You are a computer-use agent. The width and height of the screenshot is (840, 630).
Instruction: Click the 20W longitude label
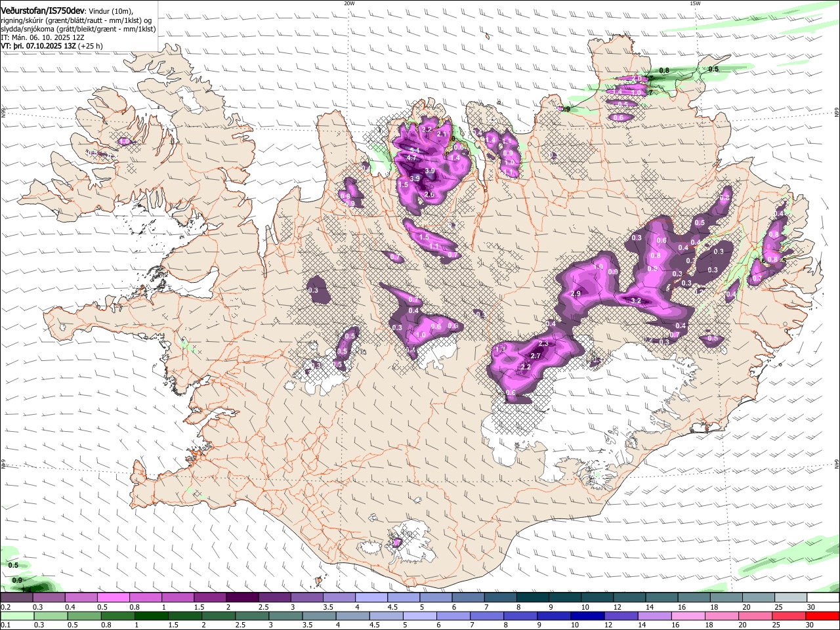(349, 3)
